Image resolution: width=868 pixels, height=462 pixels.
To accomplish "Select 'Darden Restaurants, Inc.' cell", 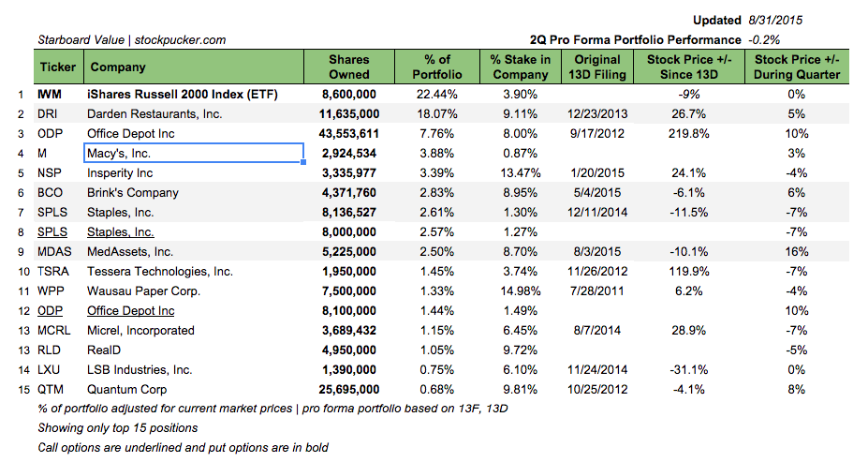I will [154, 114].
